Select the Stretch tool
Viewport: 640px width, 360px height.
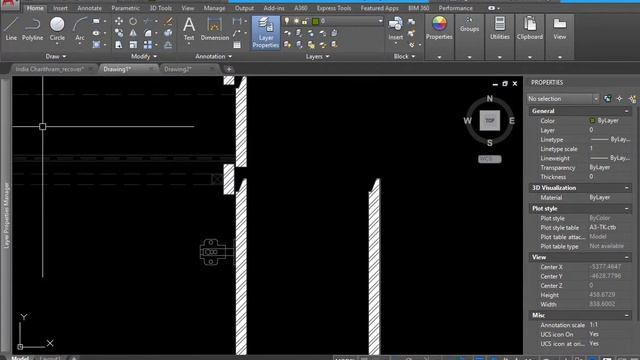pyautogui.click(x=119, y=44)
